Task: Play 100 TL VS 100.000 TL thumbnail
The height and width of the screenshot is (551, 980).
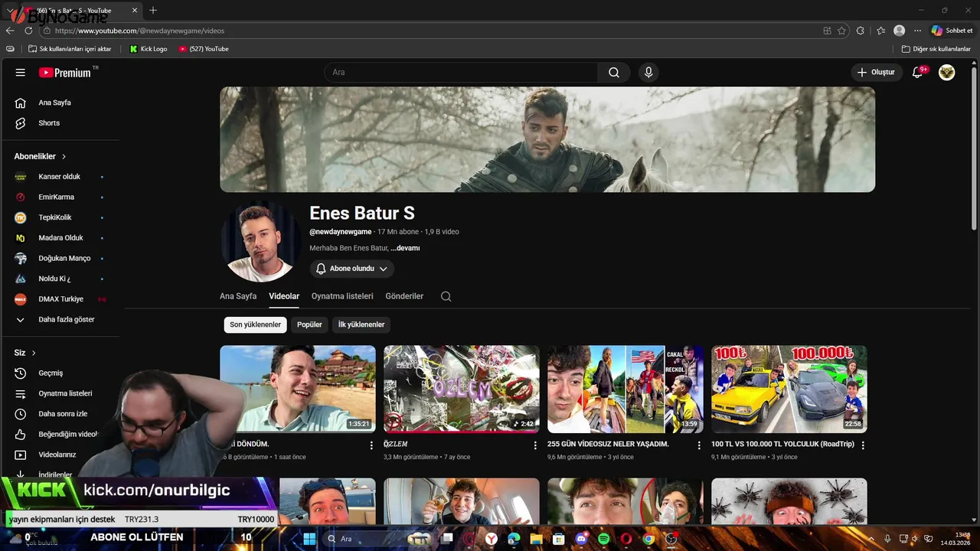Action: (x=789, y=389)
